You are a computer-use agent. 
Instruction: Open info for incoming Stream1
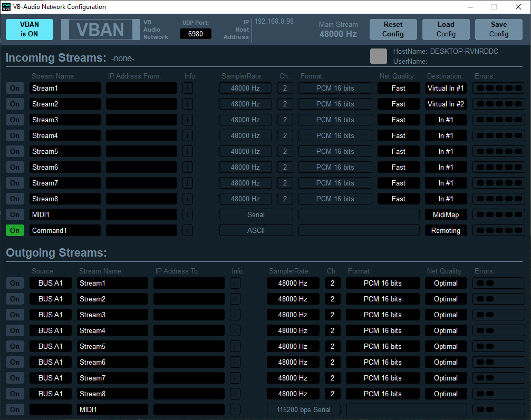point(188,88)
